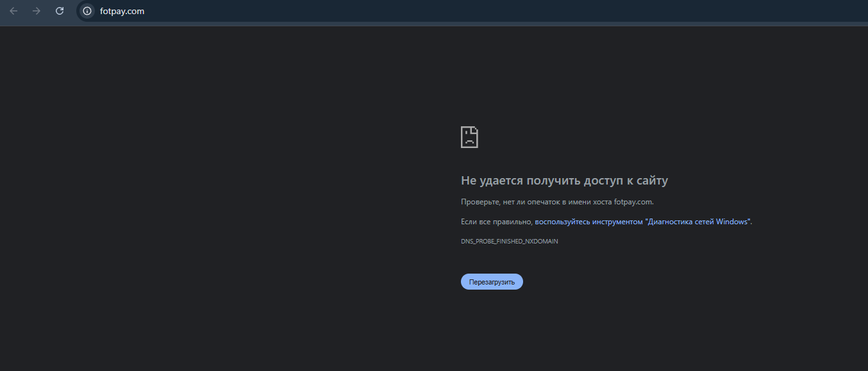Click the word "Windows" in the diagnostics link
Screen dimensions: 868x371
click(x=732, y=222)
